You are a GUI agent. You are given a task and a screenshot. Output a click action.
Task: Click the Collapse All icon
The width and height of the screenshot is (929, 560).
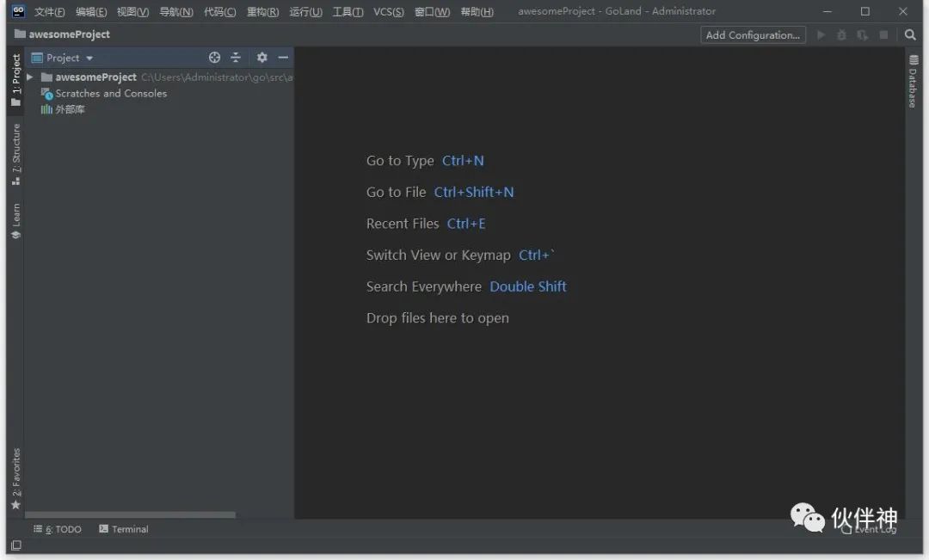pyautogui.click(x=236, y=58)
